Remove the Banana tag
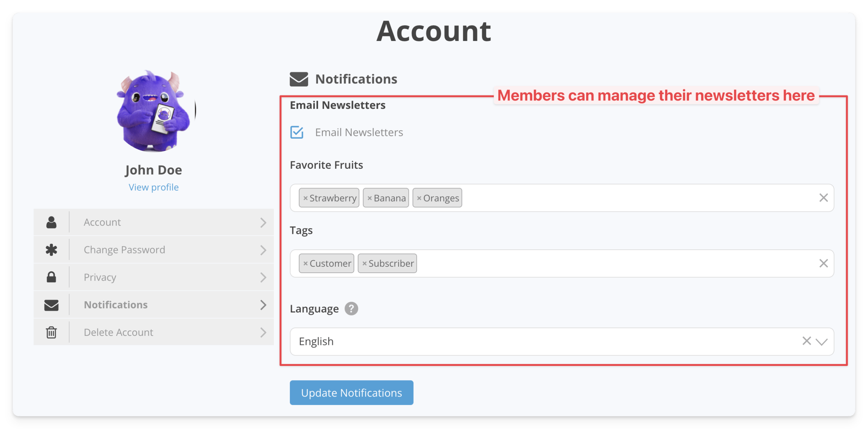868x429 pixels. [x=370, y=198]
